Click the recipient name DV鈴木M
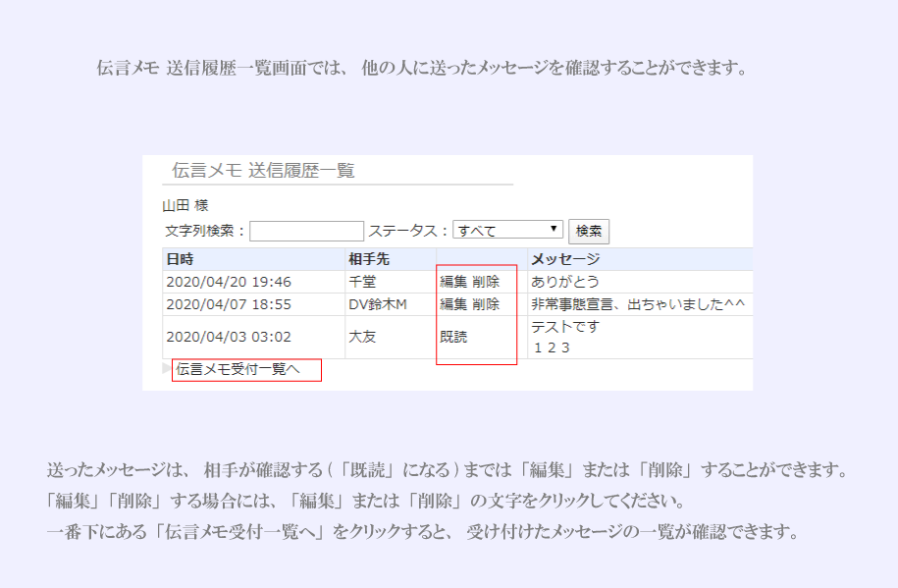Image resolution: width=898 pixels, height=588 pixels. pos(378,304)
